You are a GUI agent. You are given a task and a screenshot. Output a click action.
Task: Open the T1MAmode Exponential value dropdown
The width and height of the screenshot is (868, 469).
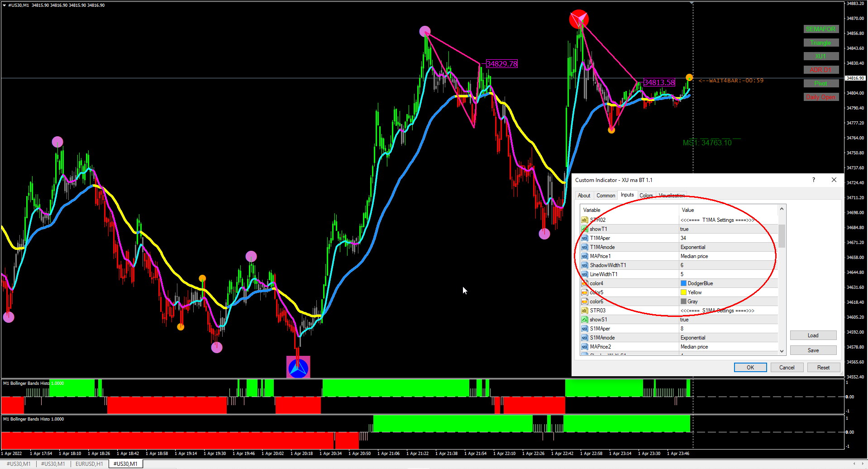click(728, 247)
